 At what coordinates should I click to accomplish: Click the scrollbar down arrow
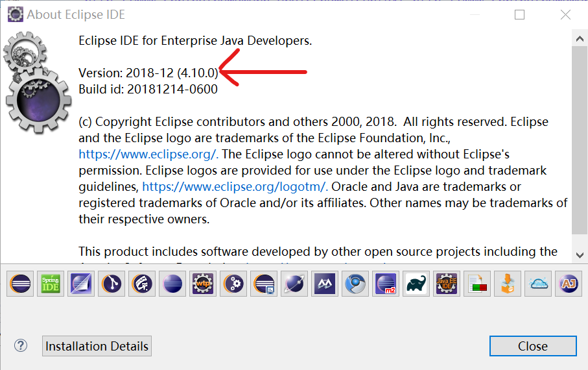(580, 255)
